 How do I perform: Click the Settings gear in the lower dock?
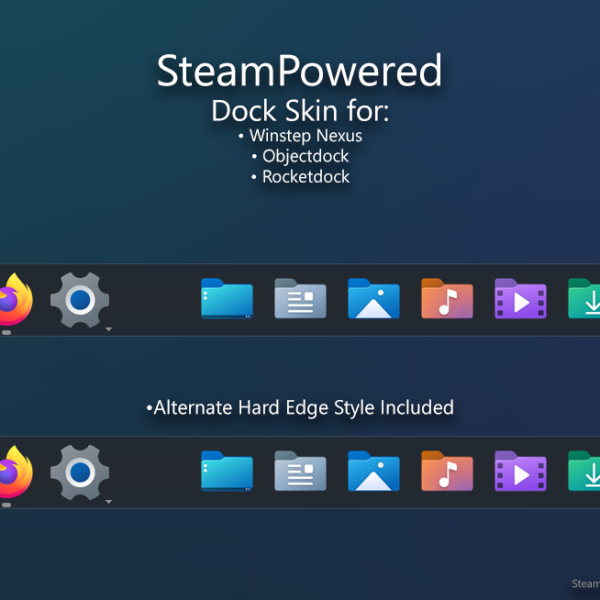tap(80, 473)
